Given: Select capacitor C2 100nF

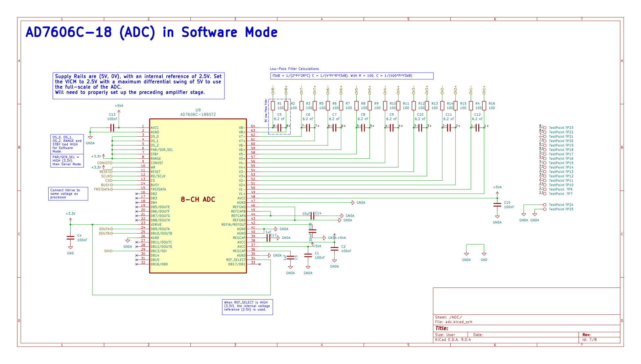Looking at the screenshot, I should 334,249.
